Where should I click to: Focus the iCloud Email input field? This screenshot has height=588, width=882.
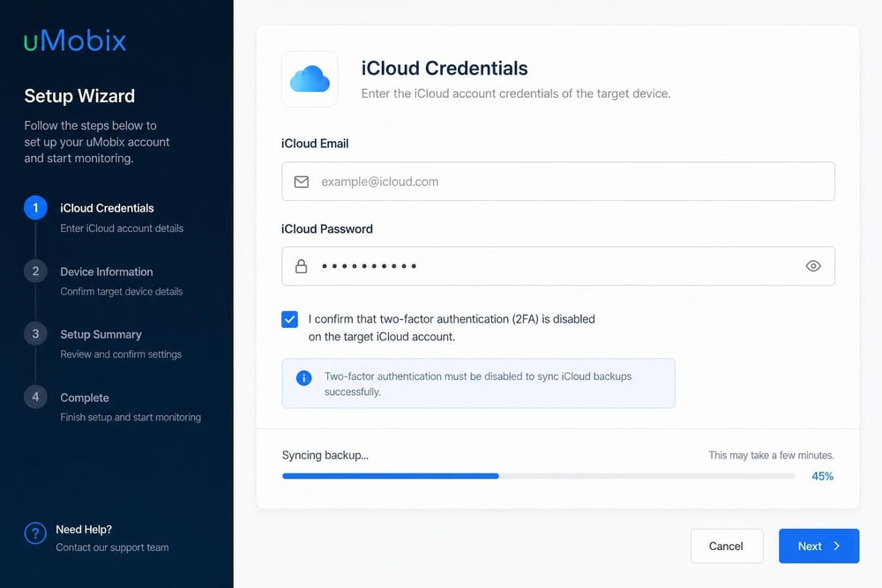[558, 182]
